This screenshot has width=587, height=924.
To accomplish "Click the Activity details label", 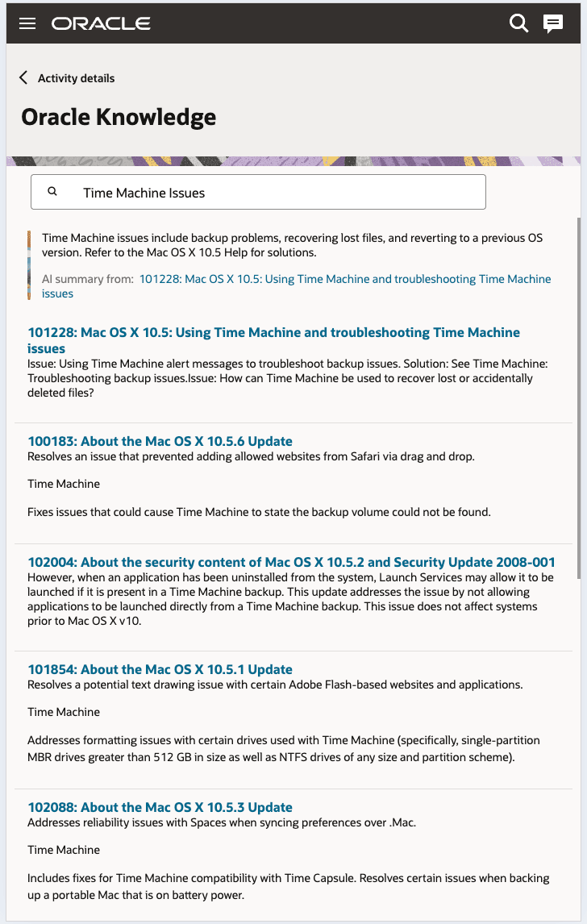I will click(76, 78).
